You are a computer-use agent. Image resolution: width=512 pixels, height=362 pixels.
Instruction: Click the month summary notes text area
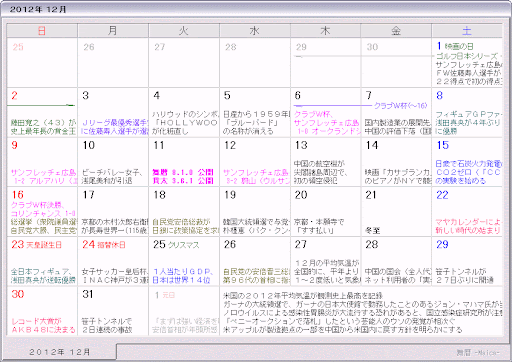click(x=362, y=313)
